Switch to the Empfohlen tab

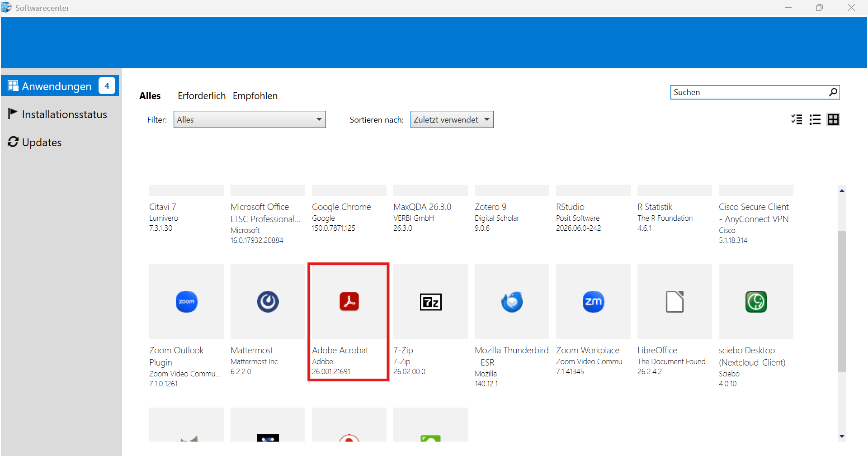pyautogui.click(x=255, y=96)
